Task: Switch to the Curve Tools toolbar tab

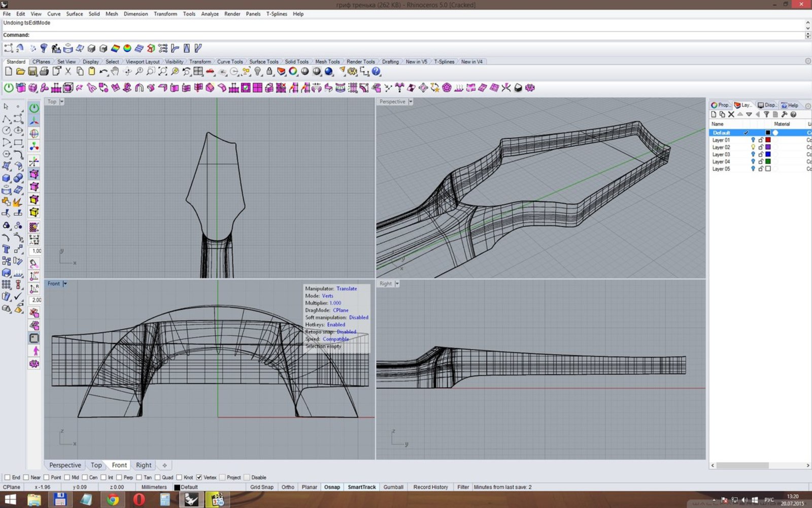Action: click(x=230, y=61)
